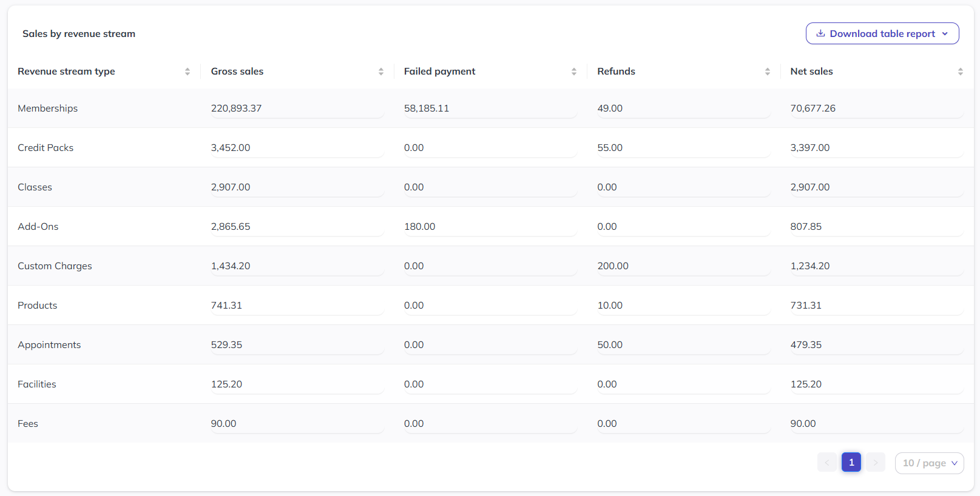980x496 pixels.
Task: Click Products refunds 10.00
Action: [x=610, y=305]
